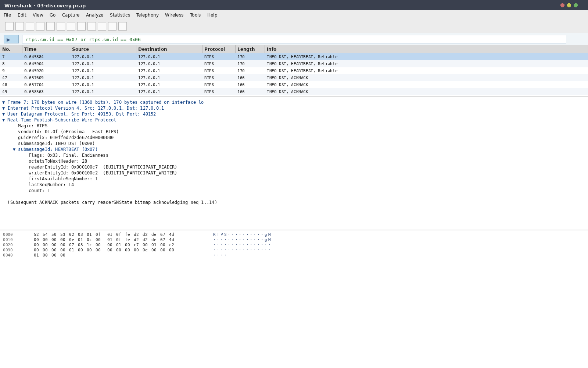This screenshot has height=368, width=588.
Task: Collapse the submessageId HEARTBEAT (0x07) node
Action: (x=14, y=149)
